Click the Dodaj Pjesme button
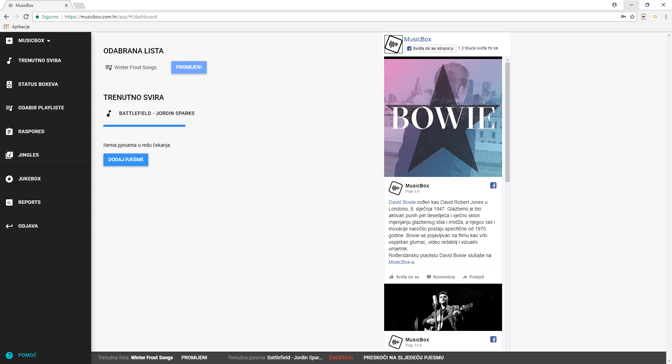Screen dimensions: 672x364 coord(126,159)
